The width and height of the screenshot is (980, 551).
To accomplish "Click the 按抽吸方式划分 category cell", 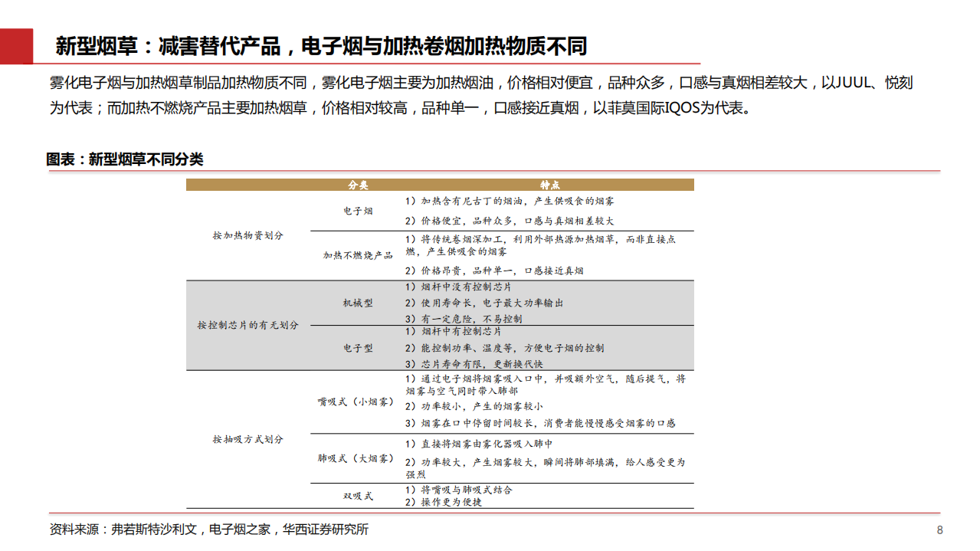I will click(249, 441).
